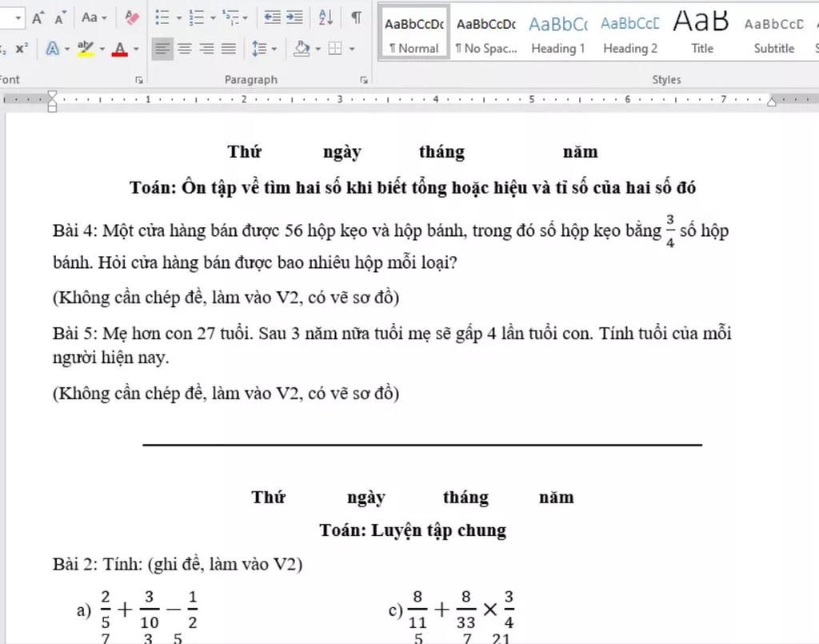Toggle Show/Hide paragraph marks
Viewport: 819px width, 644px height.
click(356, 18)
